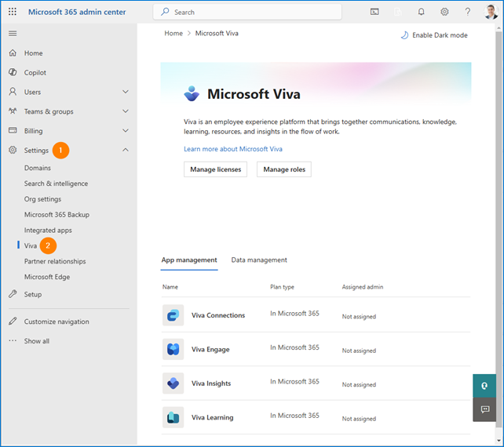Open Partner relationships
The width and height of the screenshot is (504, 447).
[x=55, y=261]
